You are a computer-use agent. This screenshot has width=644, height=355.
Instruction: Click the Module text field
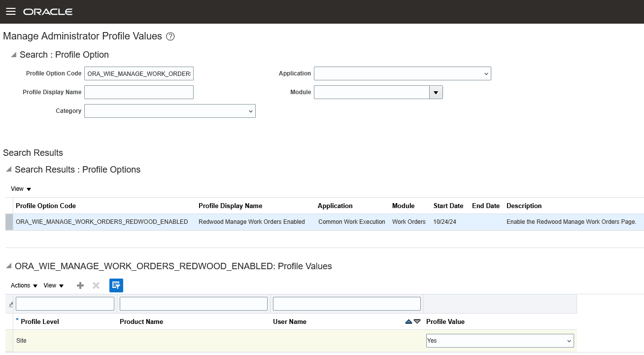click(x=372, y=92)
